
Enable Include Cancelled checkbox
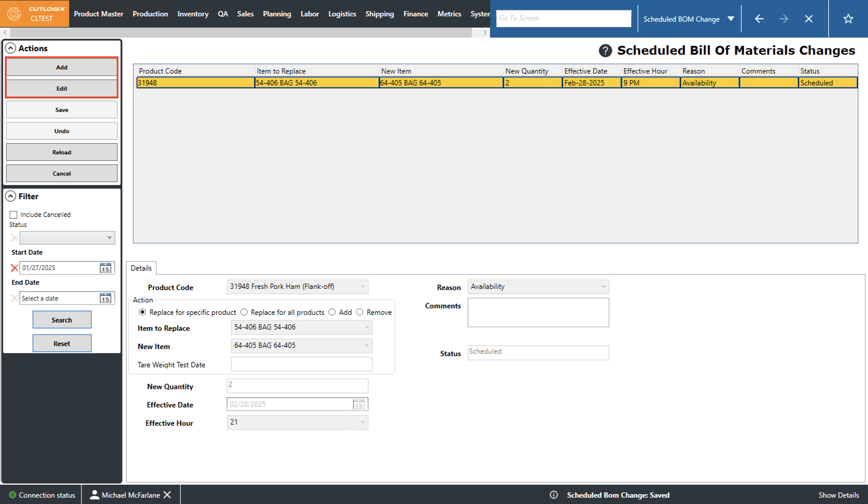tap(14, 215)
